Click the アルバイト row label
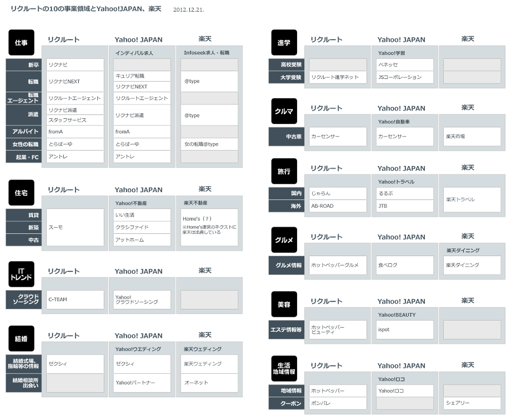Viewport: 511px width, 420px height. [x=24, y=132]
